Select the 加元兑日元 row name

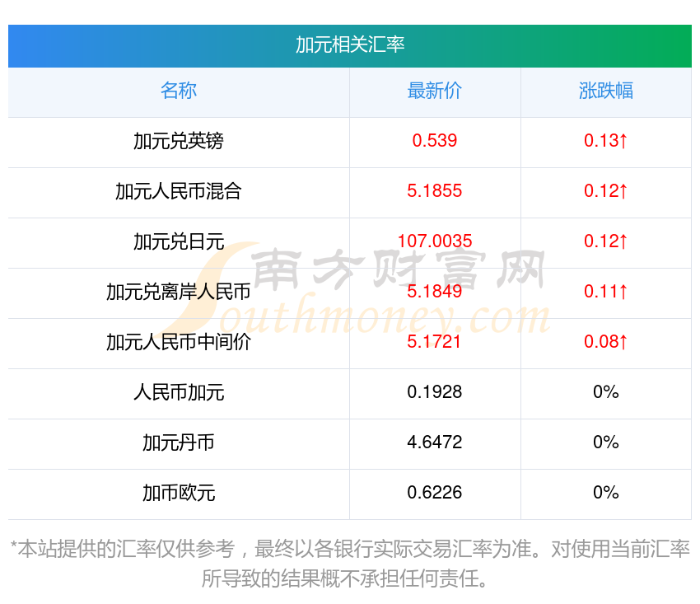(x=179, y=241)
